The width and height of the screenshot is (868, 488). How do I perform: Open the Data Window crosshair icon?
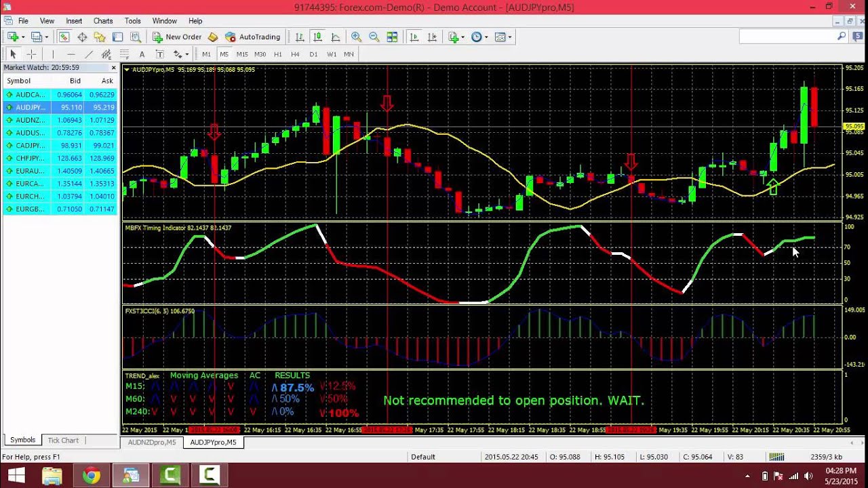pos(82,37)
